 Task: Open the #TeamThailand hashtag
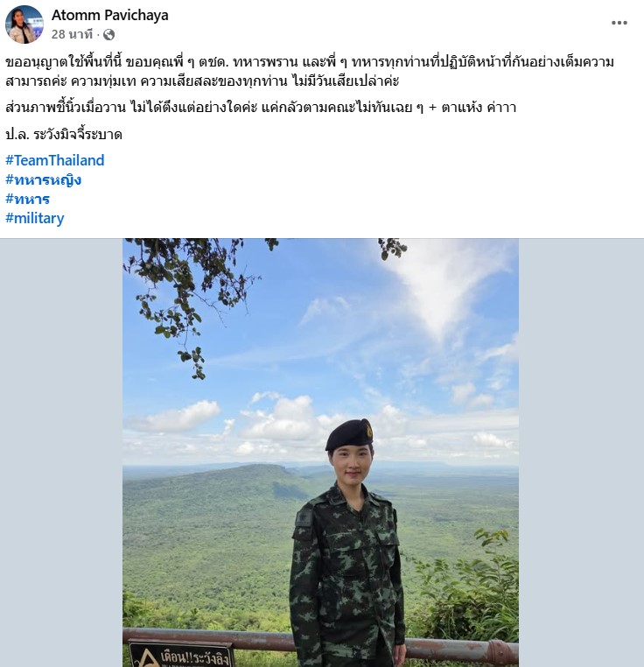[55, 160]
